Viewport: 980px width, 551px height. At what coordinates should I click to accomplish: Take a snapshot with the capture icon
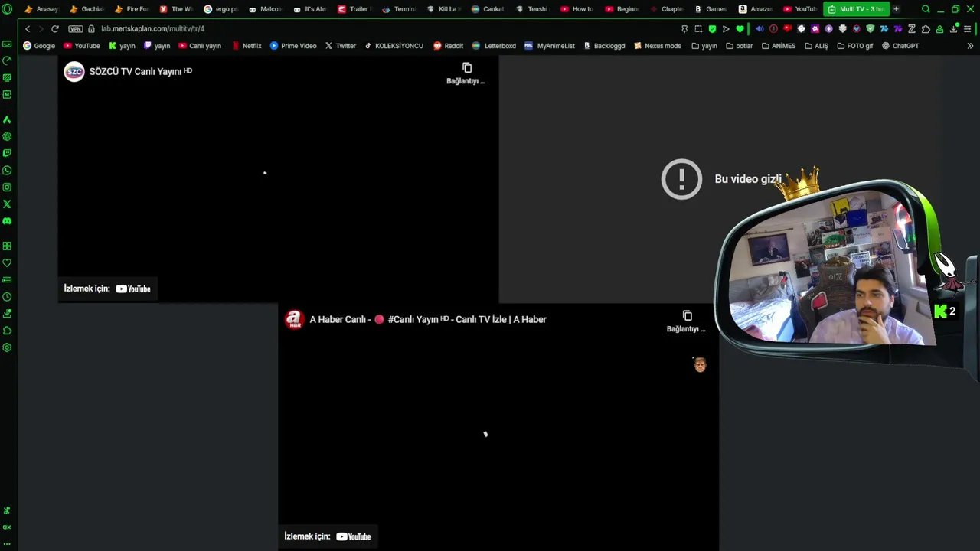point(698,29)
